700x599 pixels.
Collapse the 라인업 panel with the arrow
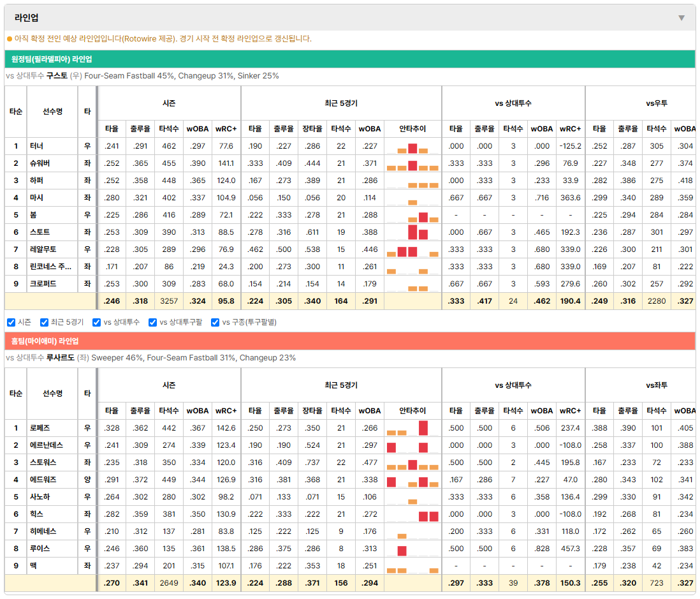coord(682,18)
